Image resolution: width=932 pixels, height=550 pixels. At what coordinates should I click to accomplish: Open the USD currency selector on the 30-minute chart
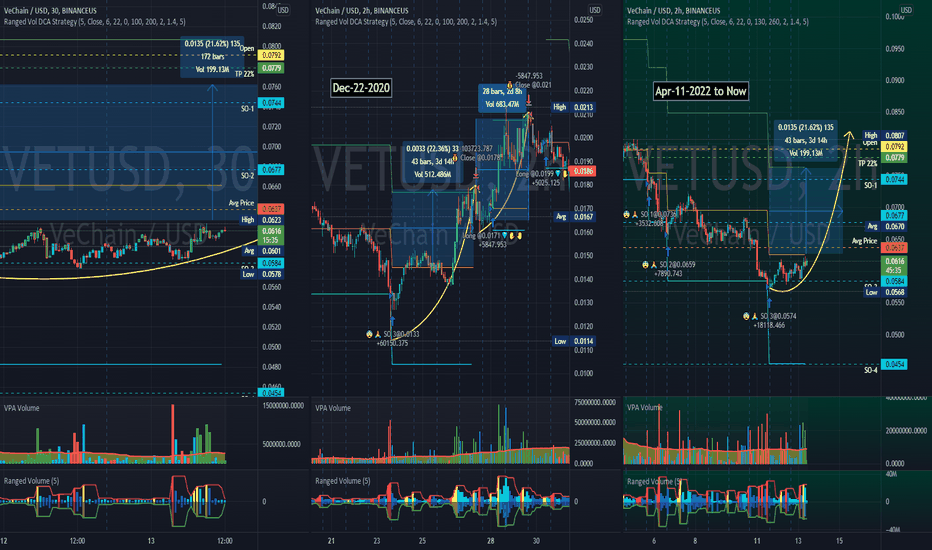283,10
